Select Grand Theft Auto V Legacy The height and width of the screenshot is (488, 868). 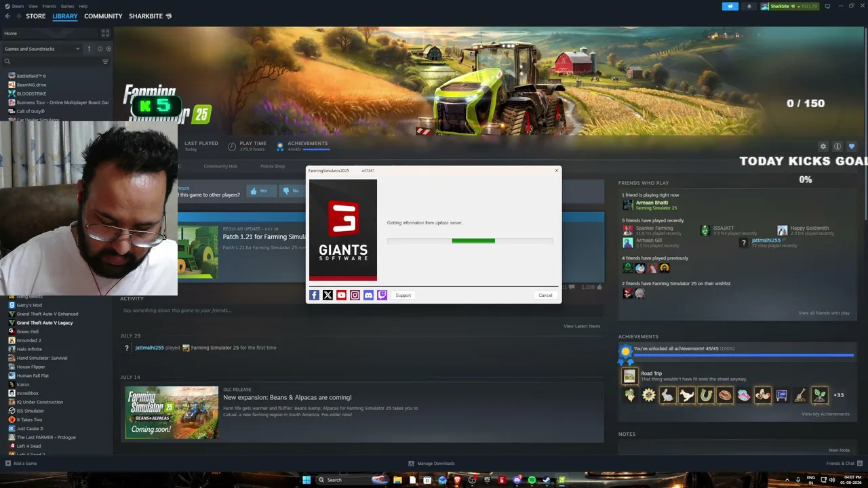(44, 323)
